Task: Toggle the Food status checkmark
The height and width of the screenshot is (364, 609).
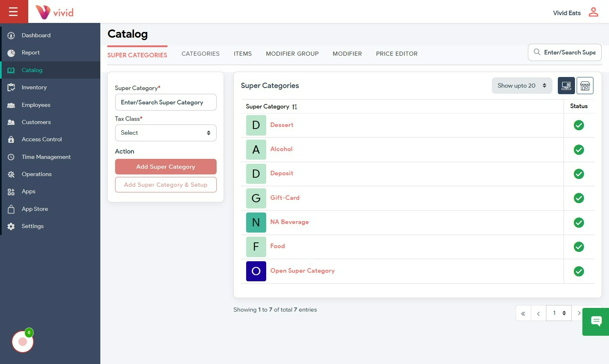Action: [x=579, y=247]
